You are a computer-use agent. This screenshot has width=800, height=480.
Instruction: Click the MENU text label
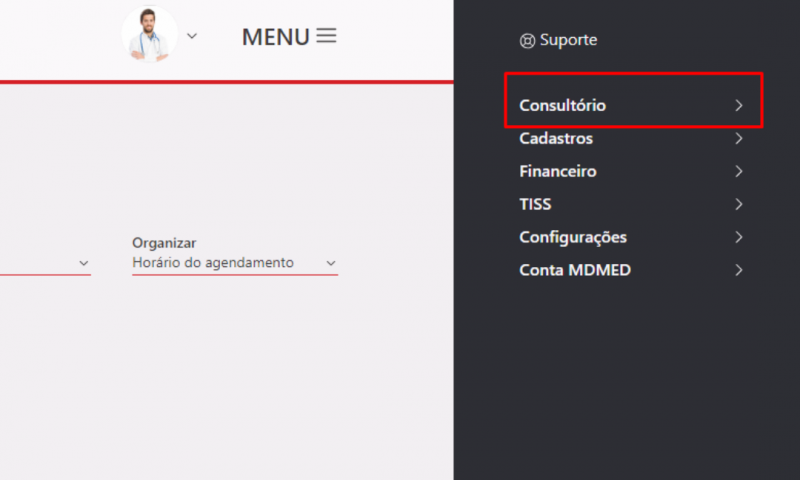pyautogui.click(x=276, y=37)
